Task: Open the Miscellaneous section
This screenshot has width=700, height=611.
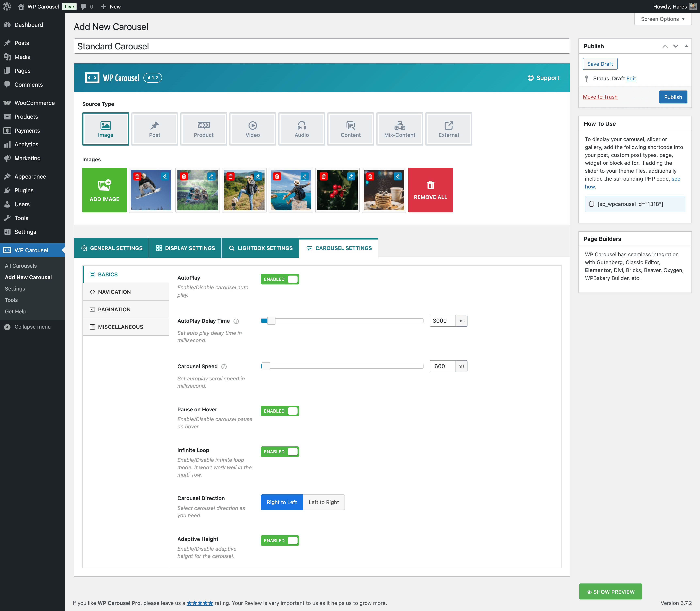Action: [126, 327]
